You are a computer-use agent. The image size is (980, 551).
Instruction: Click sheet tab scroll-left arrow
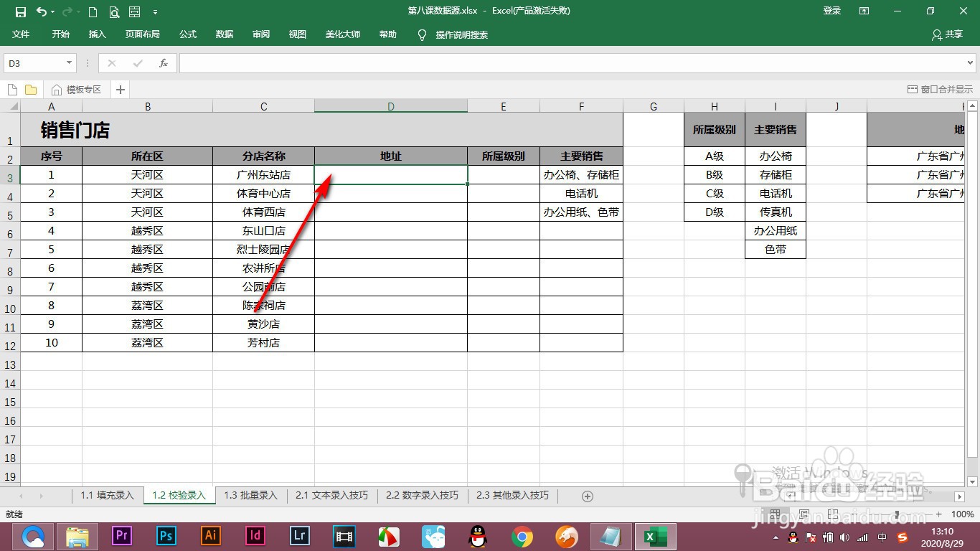pyautogui.click(x=21, y=496)
